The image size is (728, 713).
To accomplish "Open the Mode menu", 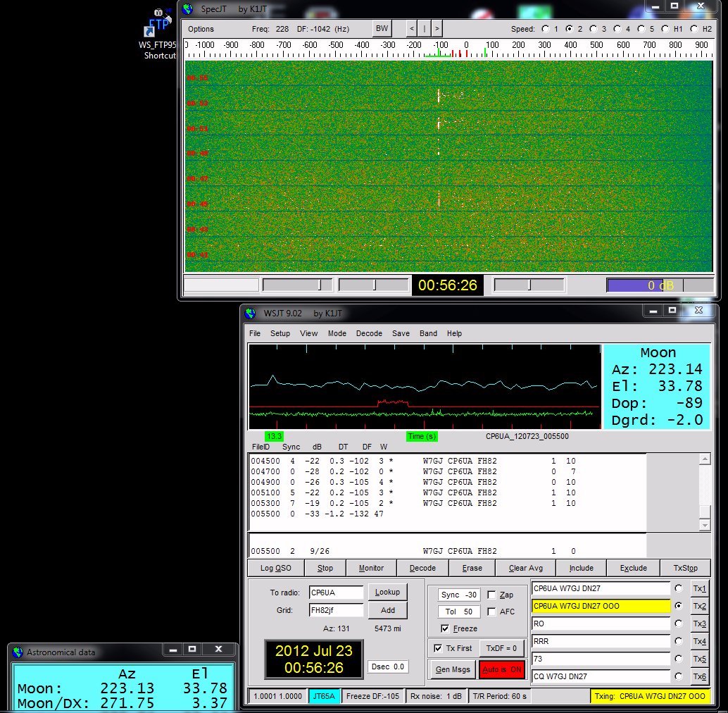I will 337,333.
